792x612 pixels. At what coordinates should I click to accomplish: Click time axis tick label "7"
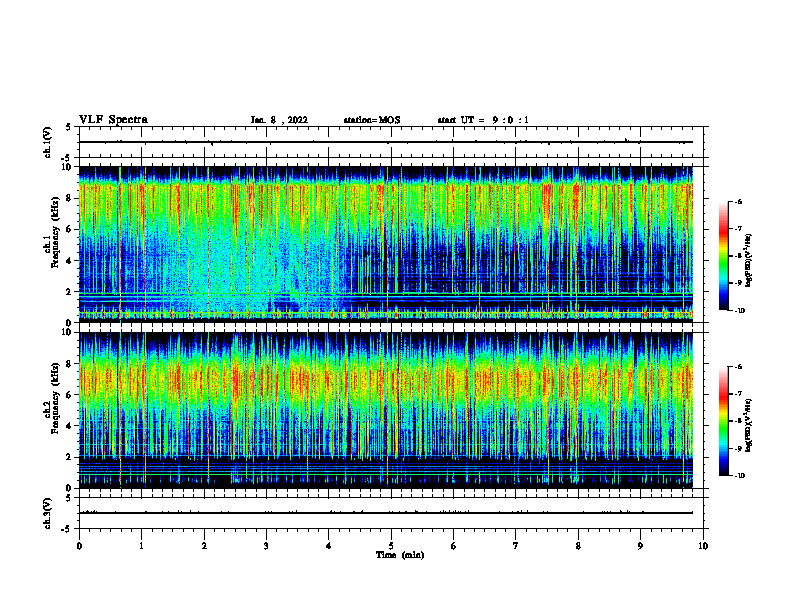(x=516, y=546)
